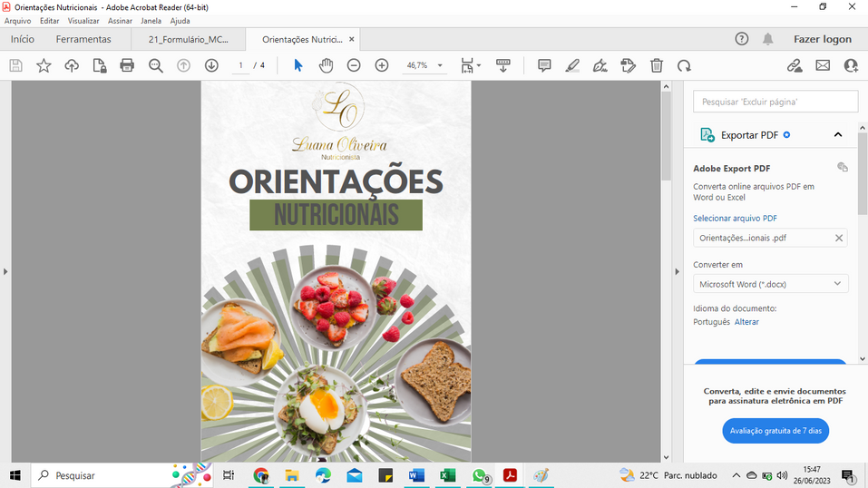Open the Assinar menu
The image size is (868, 488).
[120, 21]
